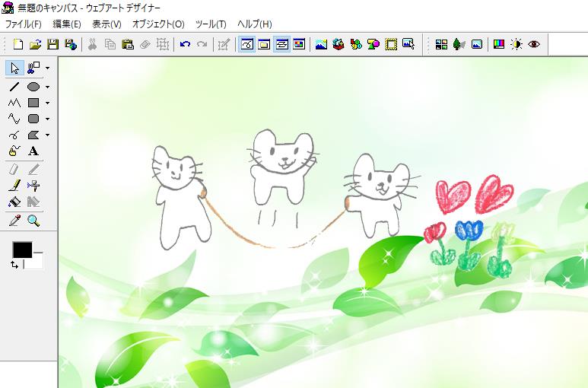Select the magnifier zoom tool
The width and height of the screenshot is (588, 388).
pyautogui.click(x=33, y=221)
